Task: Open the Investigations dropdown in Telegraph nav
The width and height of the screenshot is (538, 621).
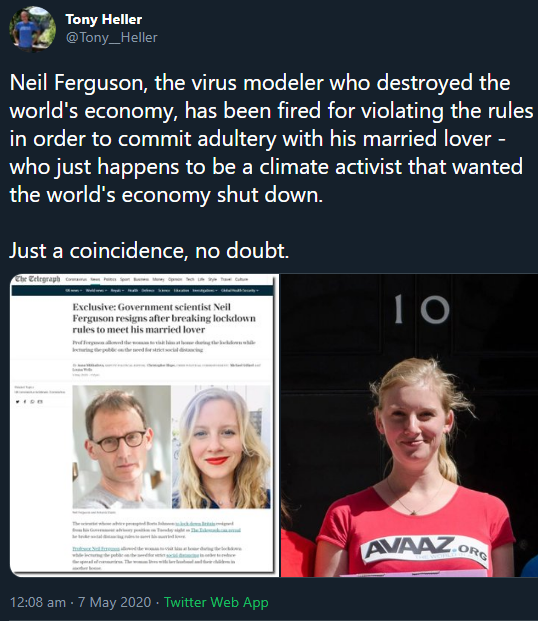Action: pos(205,290)
